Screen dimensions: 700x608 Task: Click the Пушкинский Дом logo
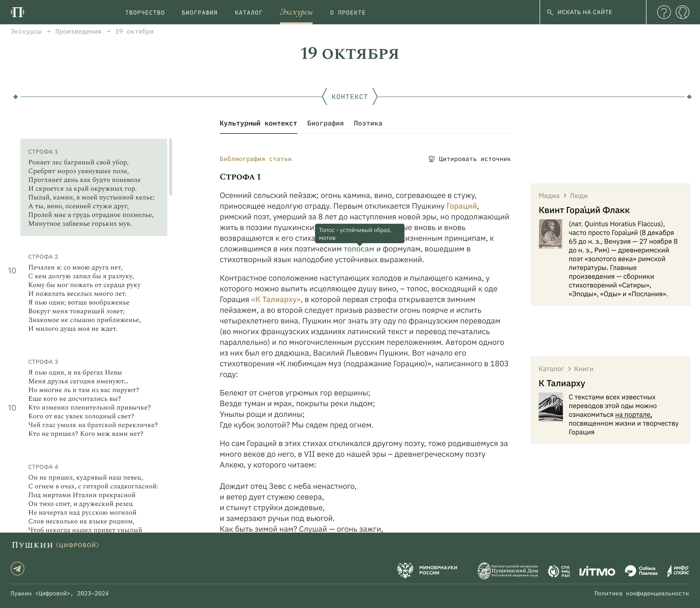tap(508, 571)
